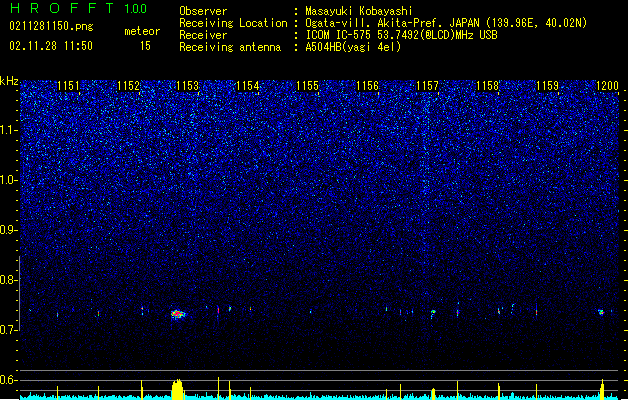Click the Receiver label

coord(203,35)
